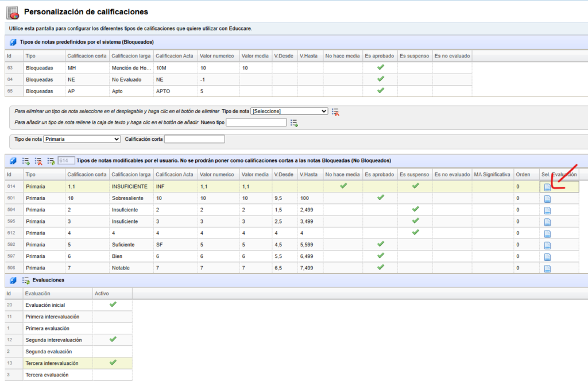Image resolution: width=588 pixels, height=385 pixels.
Task: Toggle Es aprobado check for Bien row
Action: (380, 256)
